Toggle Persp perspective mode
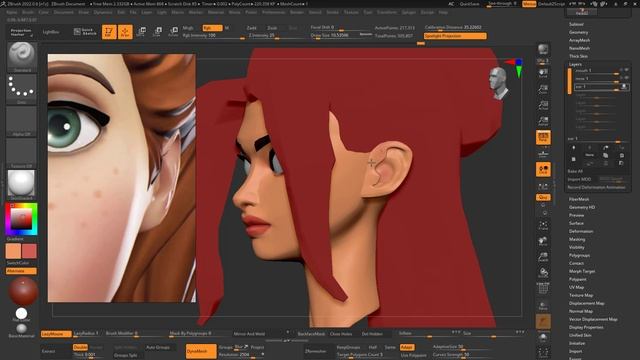Image resolution: width=640 pixels, height=360 pixels. pos(543,138)
